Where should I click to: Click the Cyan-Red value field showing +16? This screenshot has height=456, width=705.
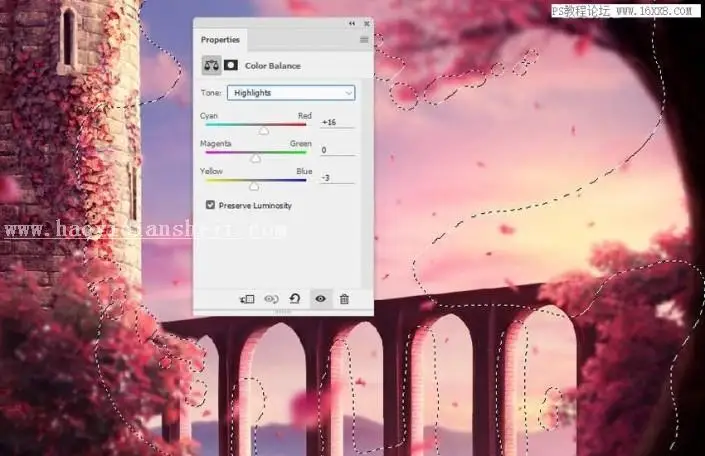point(337,122)
